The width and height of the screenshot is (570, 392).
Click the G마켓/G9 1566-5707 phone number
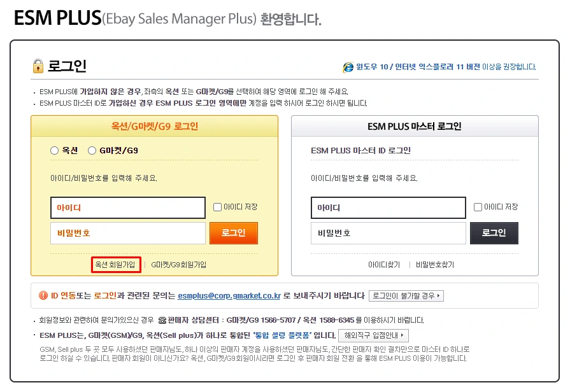pos(261,321)
